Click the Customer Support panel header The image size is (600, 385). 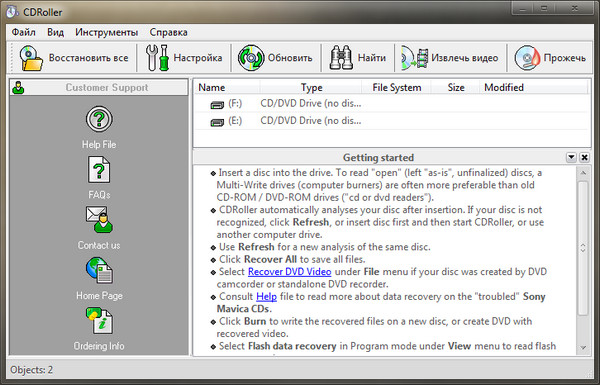tap(99, 87)
